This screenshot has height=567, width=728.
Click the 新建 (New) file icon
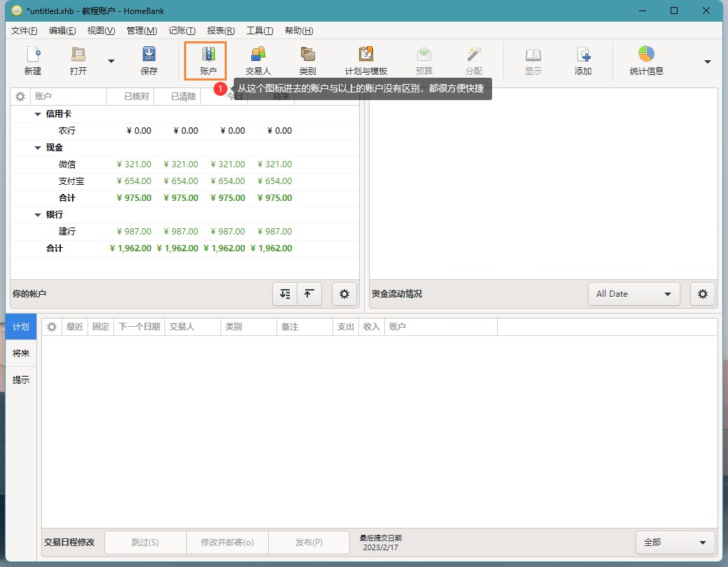click(x=33, y=55)
